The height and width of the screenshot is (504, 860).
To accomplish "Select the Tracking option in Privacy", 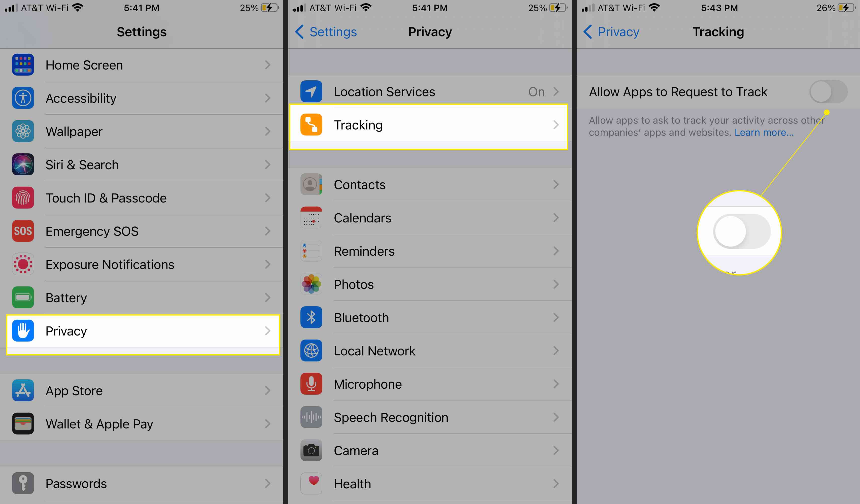I will [429, 125].
